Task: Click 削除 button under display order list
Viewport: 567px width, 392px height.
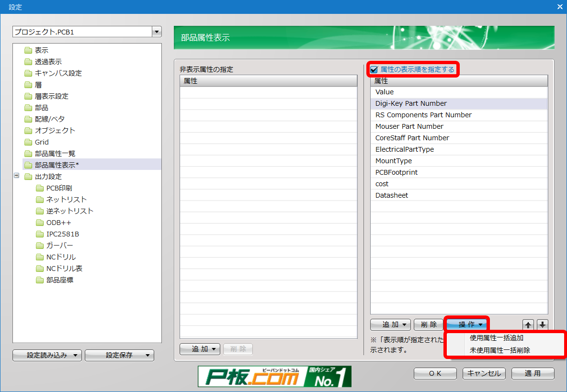Action: coord(429,325)
